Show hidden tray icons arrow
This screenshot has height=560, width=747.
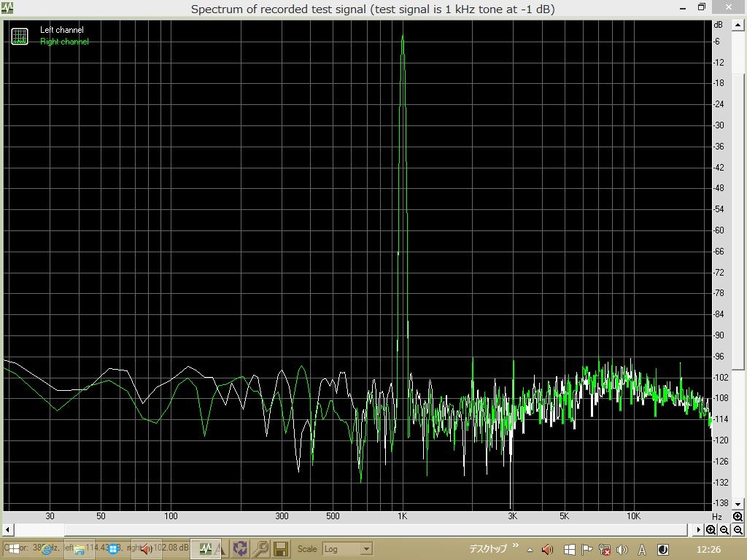(530, 550)
